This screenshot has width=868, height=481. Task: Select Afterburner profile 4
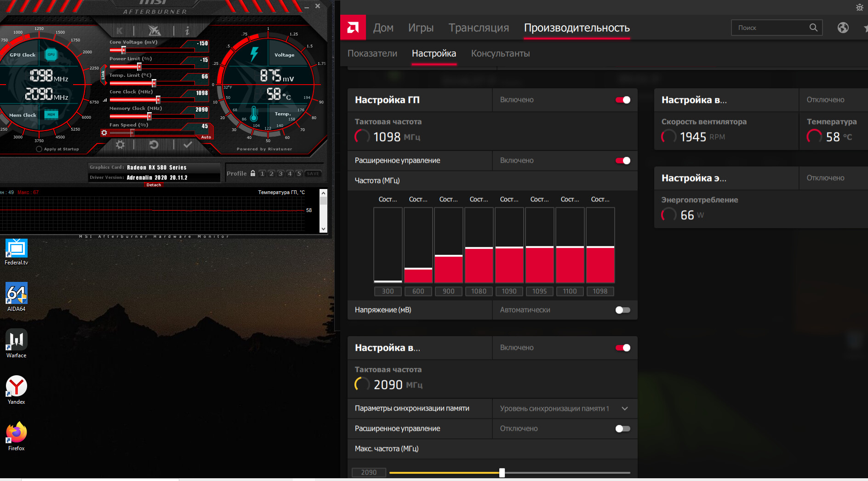pyautogui.click(x=290, y=173)
